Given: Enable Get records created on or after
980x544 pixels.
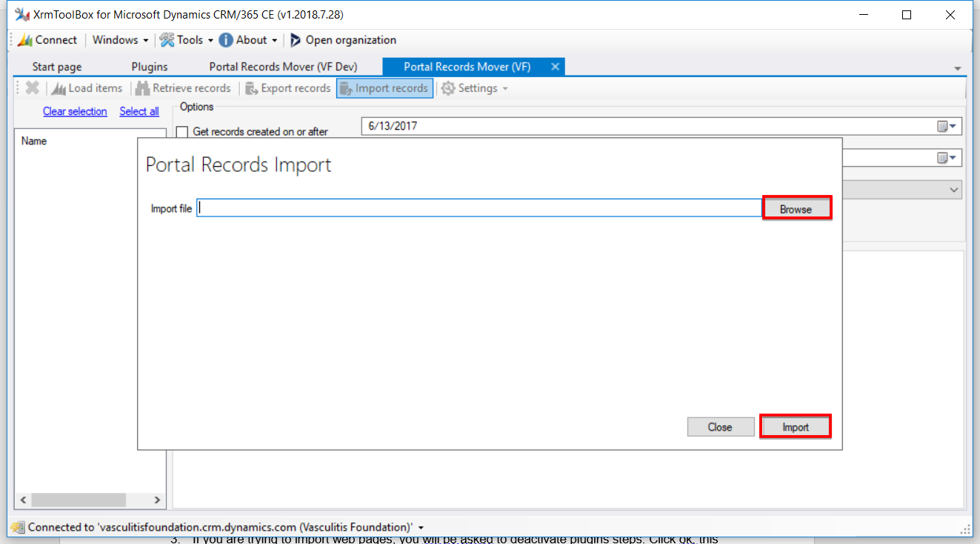Looking at the screenshot, I should pyautogui.click(x=182, y=132).
